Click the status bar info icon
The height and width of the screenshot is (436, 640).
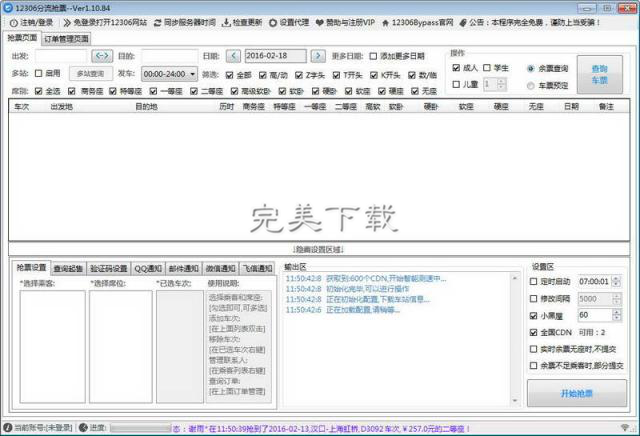(7, 427)
